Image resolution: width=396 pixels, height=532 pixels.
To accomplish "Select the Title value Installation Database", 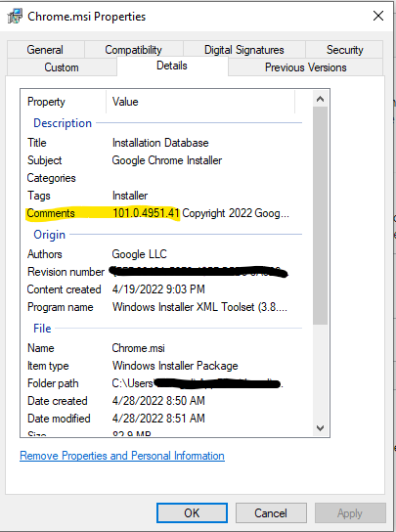I will 160,143.
